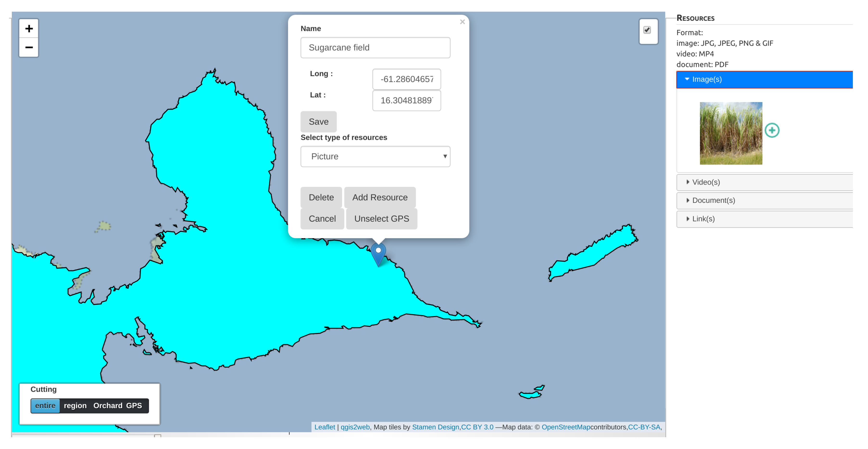Screen dimensions: 868x449
Task: Open the resource type Picture dropdown
Action: (375, 157)
